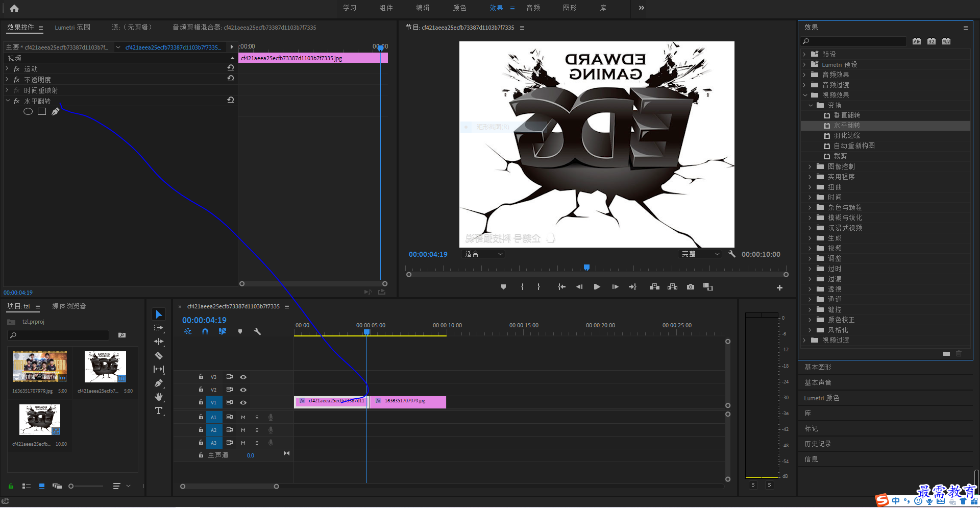Collapse the 水平翻转 effect
Image resolution: width=980 pixels, height=508 pixels.
click(8, 101)
